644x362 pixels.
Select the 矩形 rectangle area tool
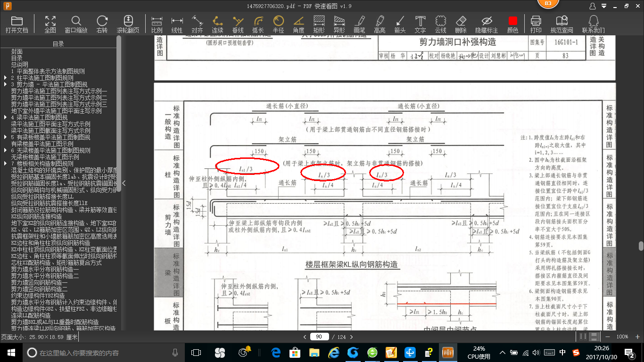(319, 24)
